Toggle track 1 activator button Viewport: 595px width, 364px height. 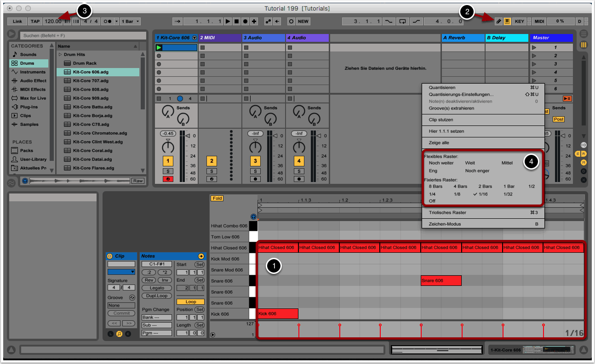pos(168,161)
